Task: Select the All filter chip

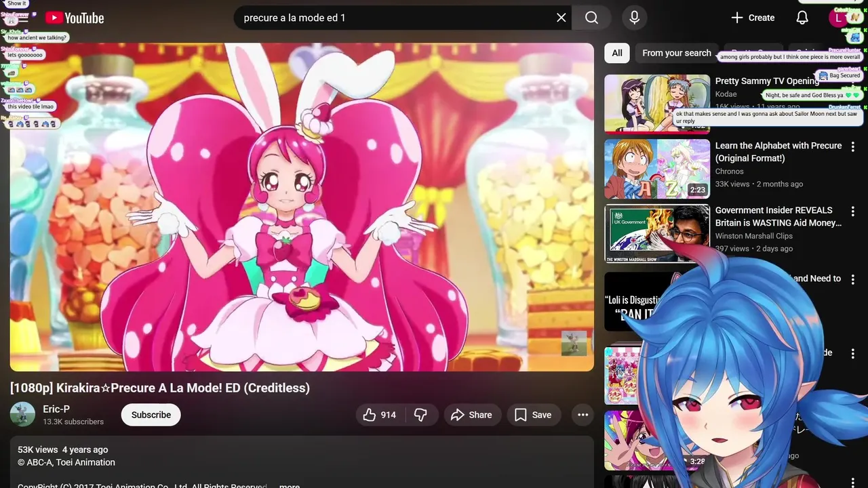Action: pyautogui.click(x=617, y=53)
